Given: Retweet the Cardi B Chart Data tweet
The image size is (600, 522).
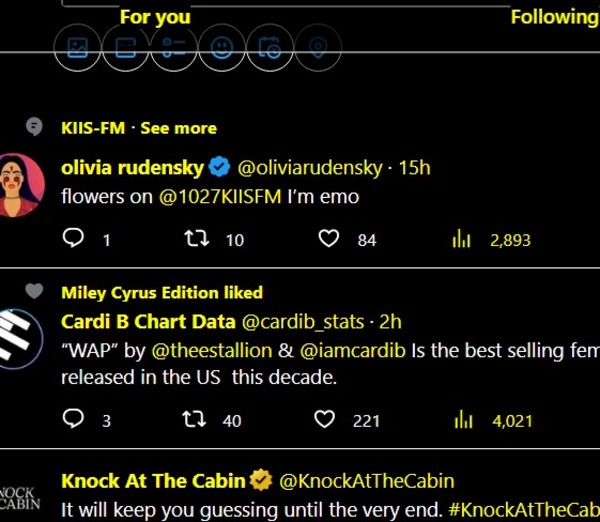Looking at the screenshot, I should 196,420.
